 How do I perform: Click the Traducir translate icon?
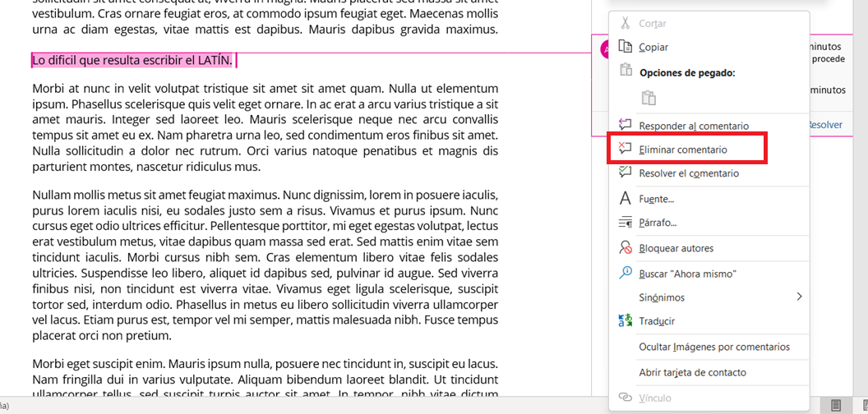(x=625, y=320)
